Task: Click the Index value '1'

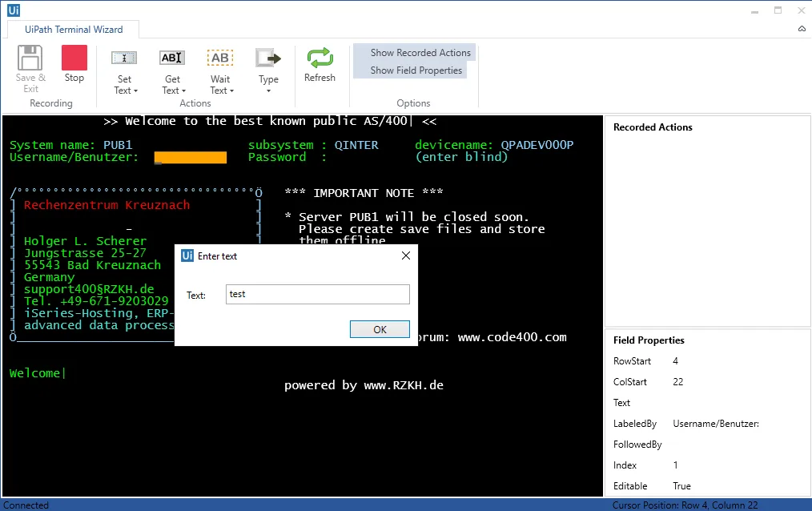Action: [675, 465]
